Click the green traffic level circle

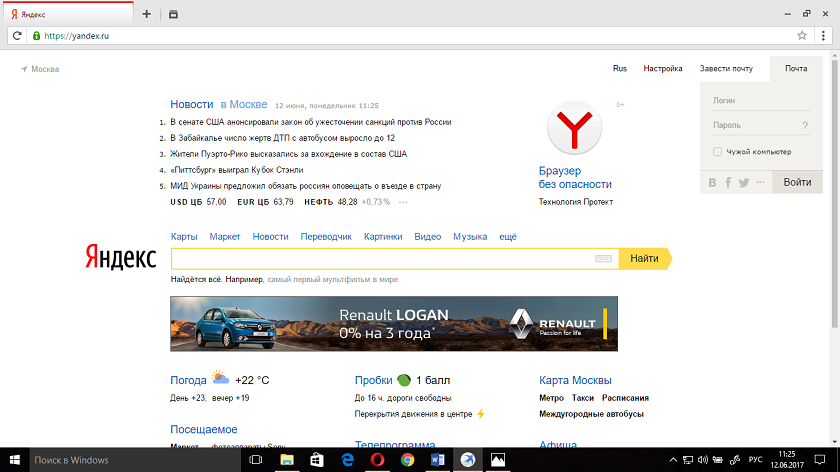(404, 380)
